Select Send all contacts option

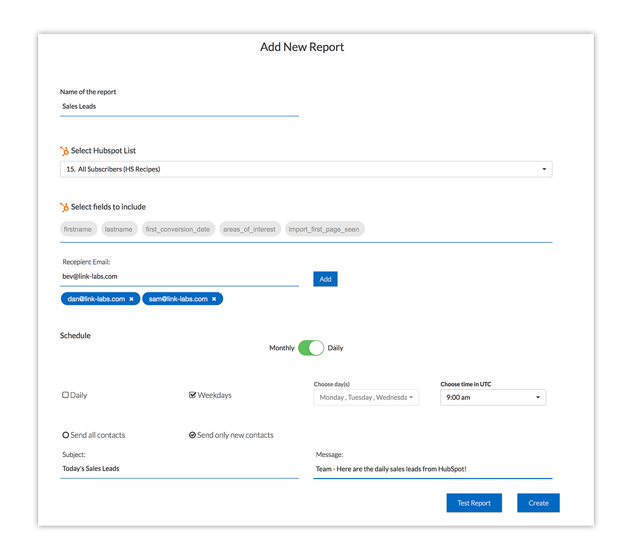66,435
